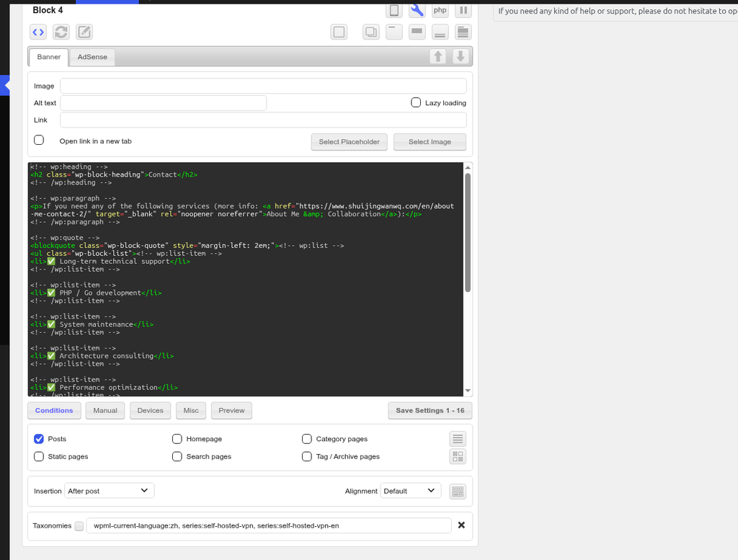Toggle the php processing button

[x=440, y=10]
